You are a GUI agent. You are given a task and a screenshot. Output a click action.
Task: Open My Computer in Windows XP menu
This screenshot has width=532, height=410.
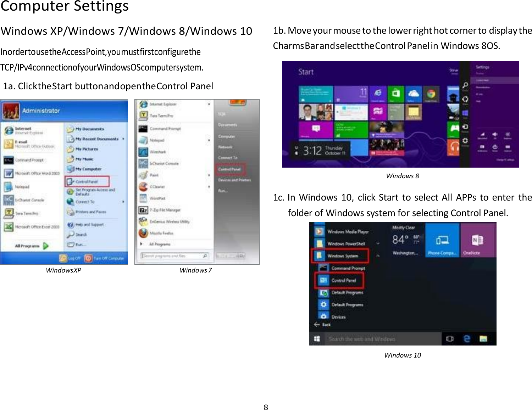tap(84, 169)
